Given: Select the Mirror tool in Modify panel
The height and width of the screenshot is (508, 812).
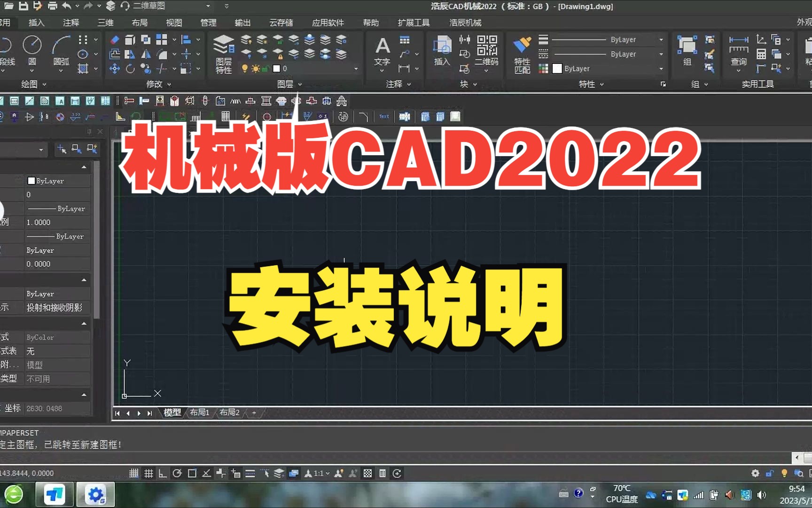Looking at the screenshot, I should [146, 55].
